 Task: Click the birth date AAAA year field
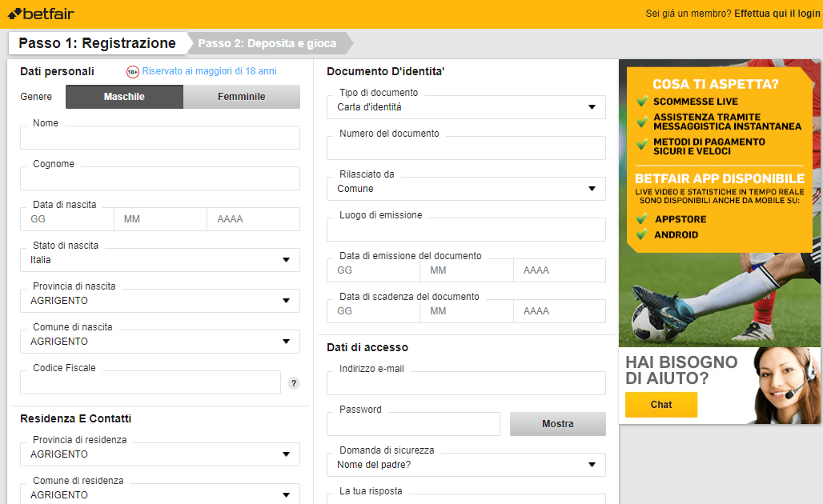click(x=254, y=219)
